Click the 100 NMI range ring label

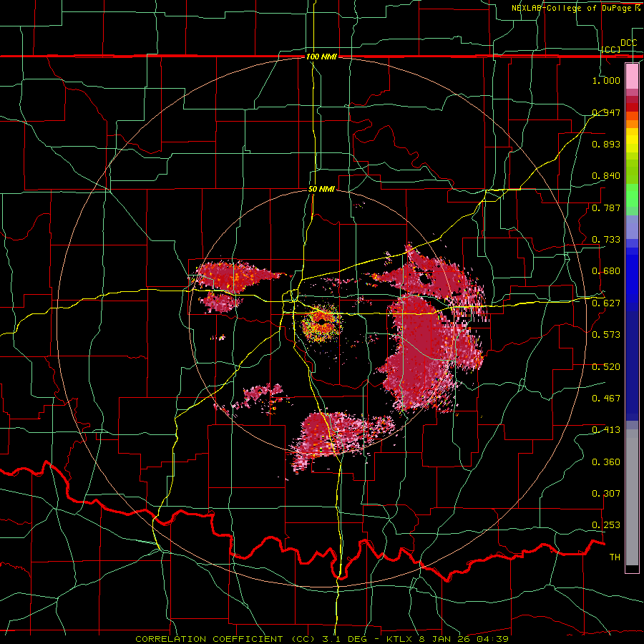click(321, 57)
